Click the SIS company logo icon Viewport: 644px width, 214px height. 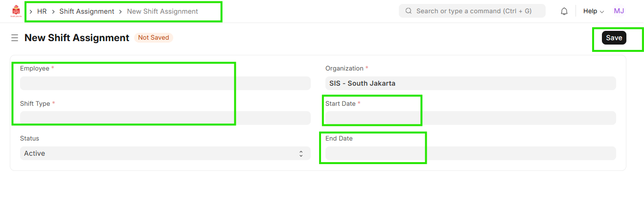16,11
